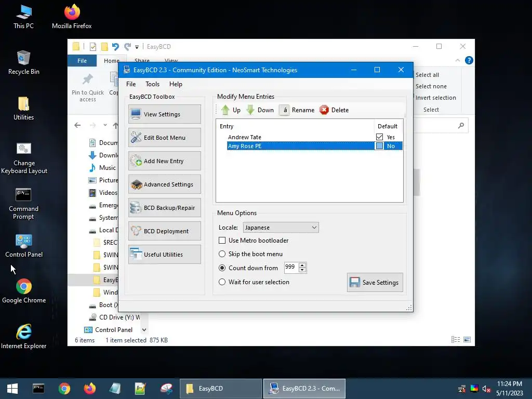This screenshot has width=532, height=399.
Task: Move entry Down with green arrow
Action: click(x=260, y=110)
